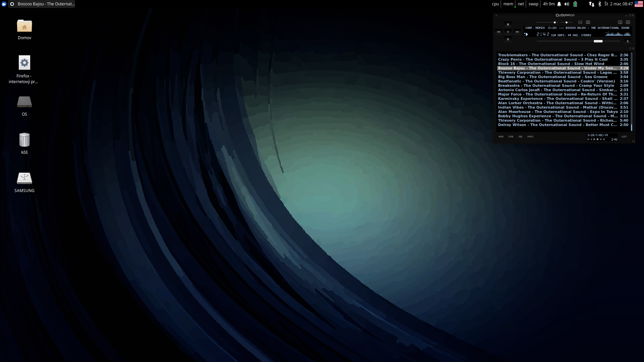Click the song position seek bar
The width and height of the screenshot is (644, 362).
coord(578,41)
